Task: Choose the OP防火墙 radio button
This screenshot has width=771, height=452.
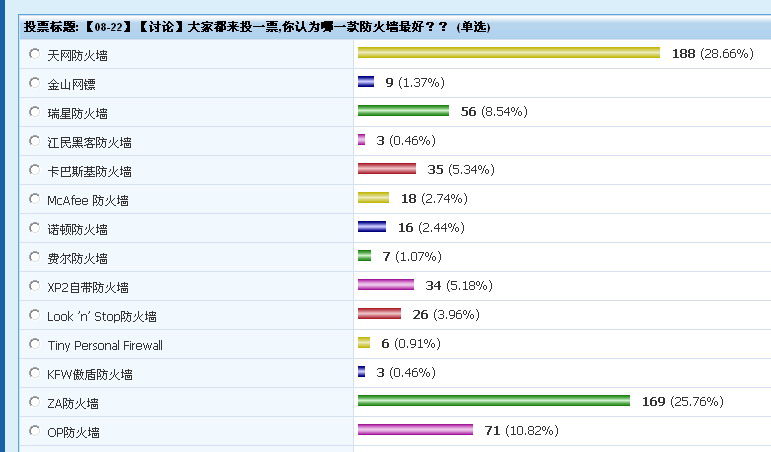Action: pos(35,431)
